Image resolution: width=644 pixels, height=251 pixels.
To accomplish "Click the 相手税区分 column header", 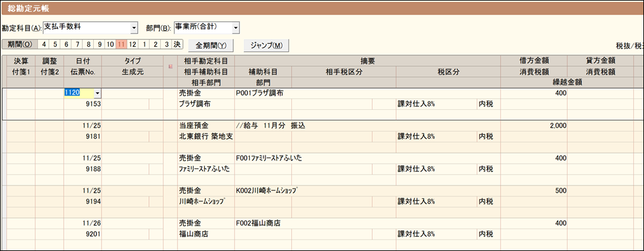I will (344, 72).
